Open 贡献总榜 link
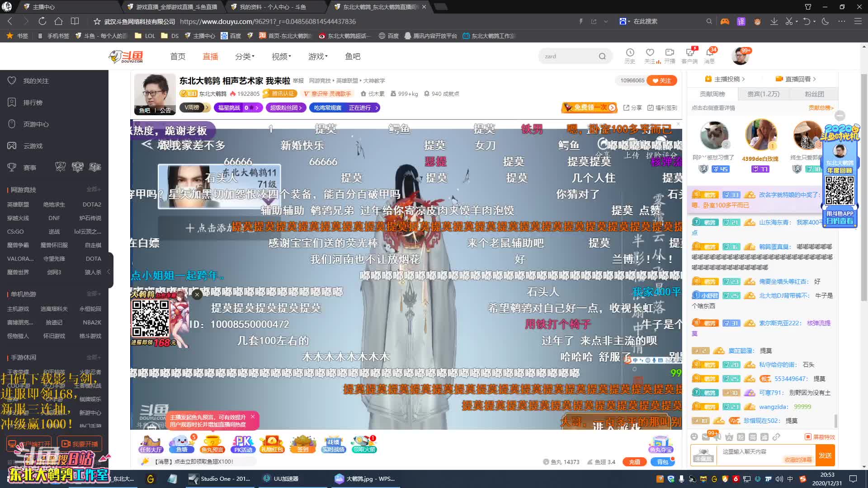Screen dimensions: 868x488 (x=821, y=108)
